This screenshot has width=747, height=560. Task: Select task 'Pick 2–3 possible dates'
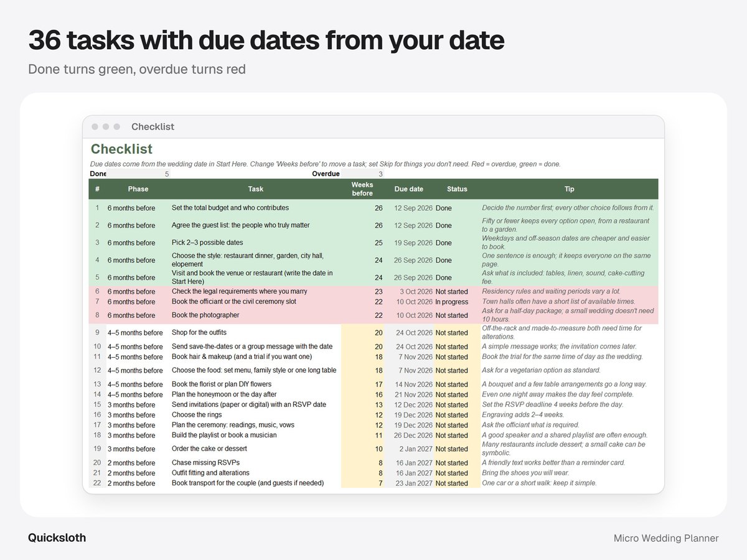(207, 243)
